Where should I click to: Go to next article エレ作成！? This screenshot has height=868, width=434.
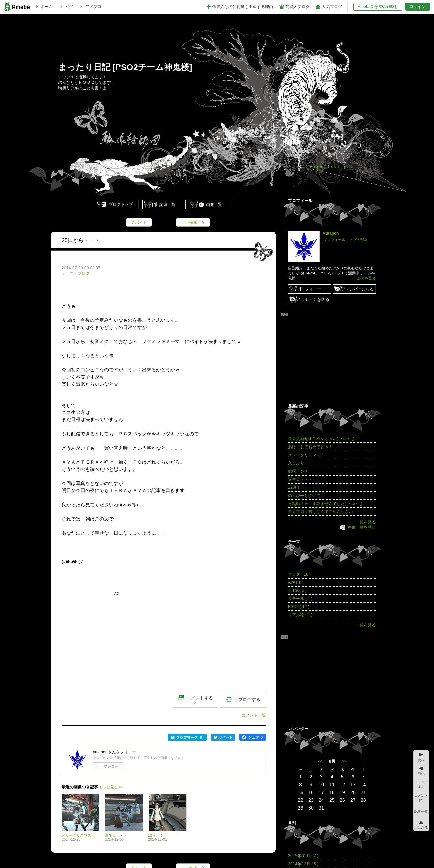pyautogui.click(x=193, y=222)
